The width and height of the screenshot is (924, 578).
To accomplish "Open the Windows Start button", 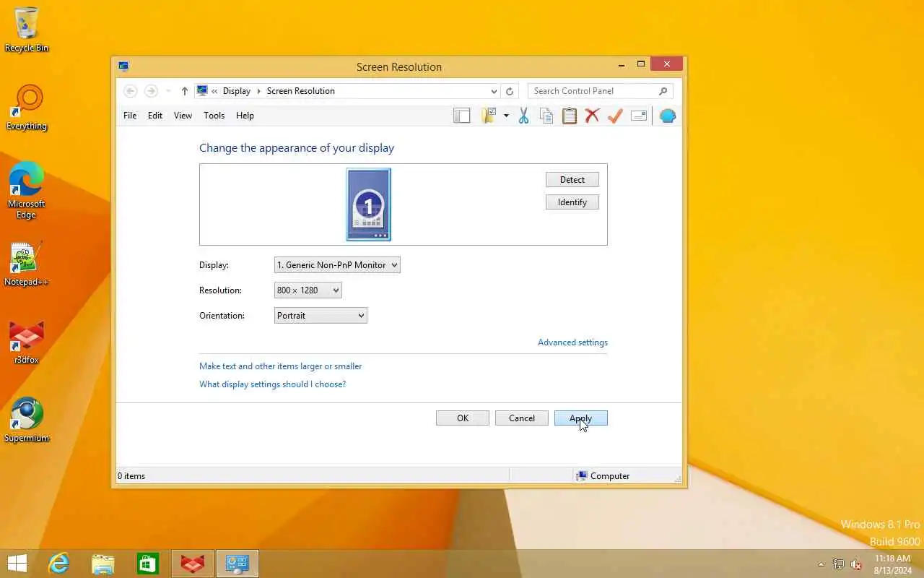I will 17,564.
